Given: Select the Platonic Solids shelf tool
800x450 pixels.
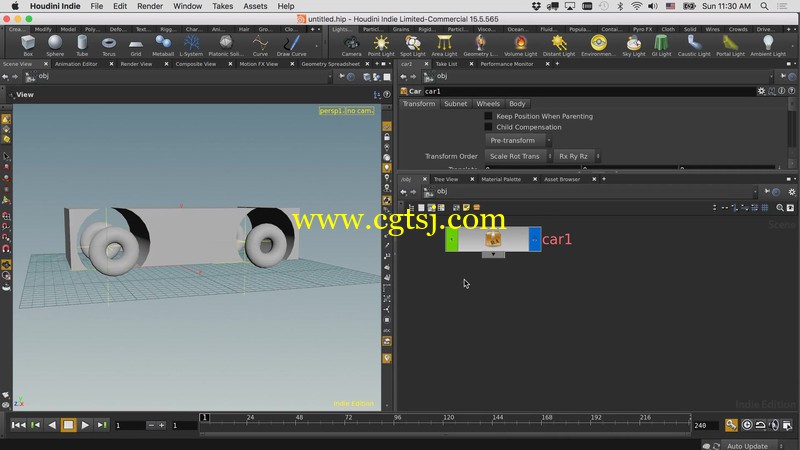Looking at the screenshot, I should tap(226, 45).
